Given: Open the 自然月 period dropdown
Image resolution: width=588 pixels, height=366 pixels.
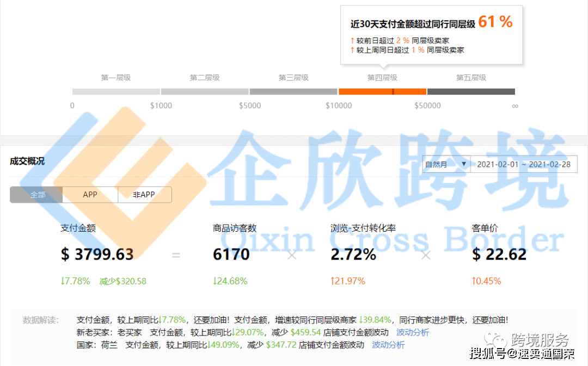Looking at the screenshot, I should (x=446, y=164).
